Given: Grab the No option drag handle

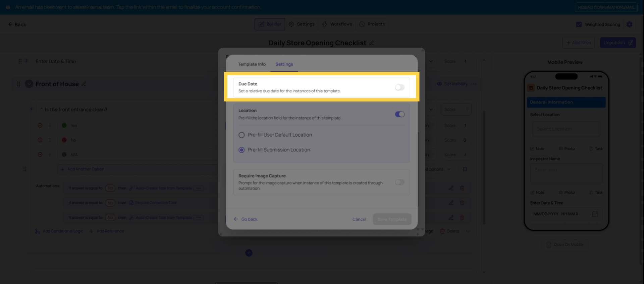Looking at the screenshot, I should (50, 140).
